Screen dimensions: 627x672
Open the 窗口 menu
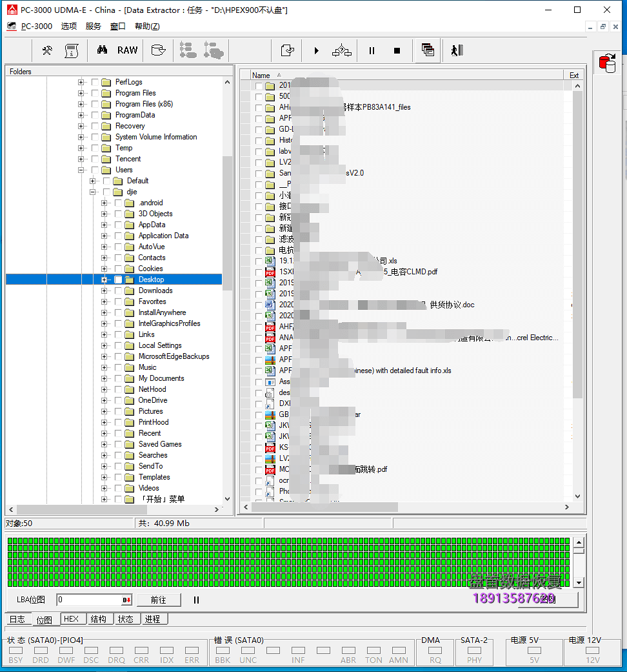[118, 26]
